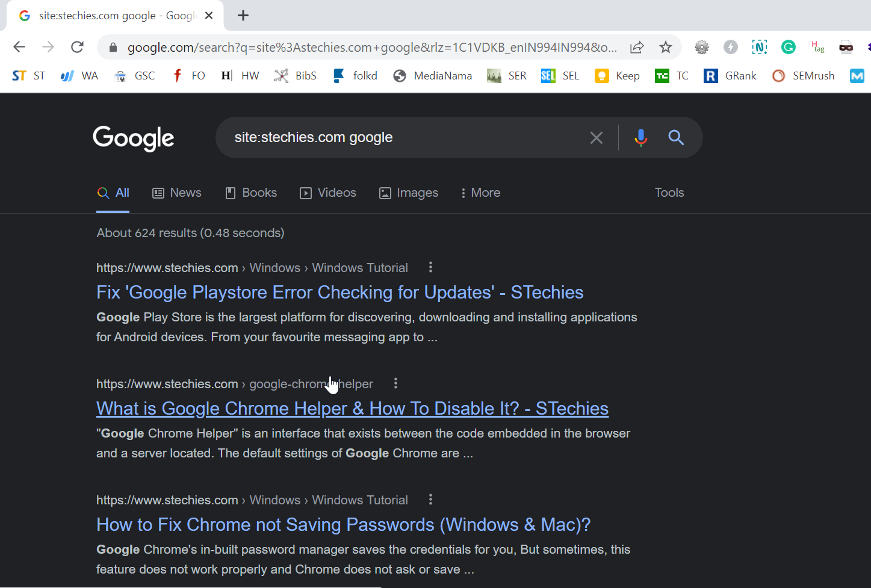Open options dots for the Playstore Error result
This screenshot has height=588, width=871.
coord(430,267)
